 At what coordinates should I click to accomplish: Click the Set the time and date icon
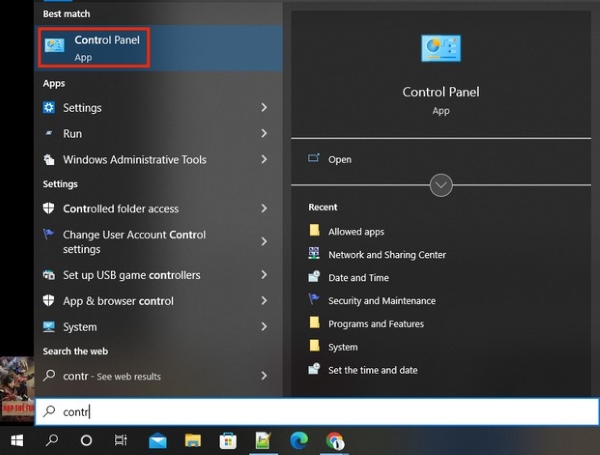tap(314, 369)
